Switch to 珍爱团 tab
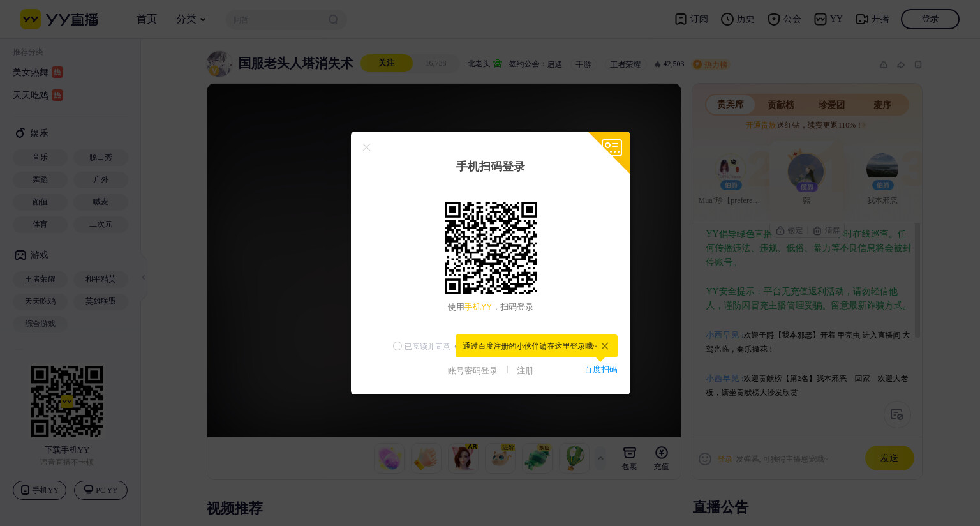 coord(831,105)
